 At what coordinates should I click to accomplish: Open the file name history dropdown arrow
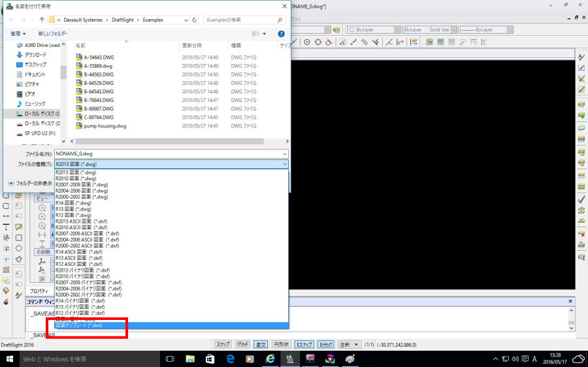[285, 153]
